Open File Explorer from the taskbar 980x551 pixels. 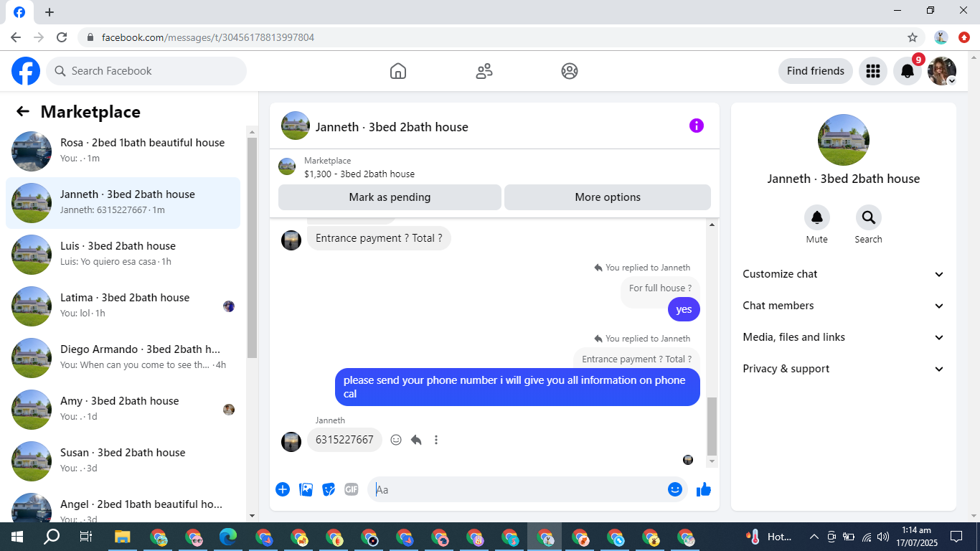[123, 537]
